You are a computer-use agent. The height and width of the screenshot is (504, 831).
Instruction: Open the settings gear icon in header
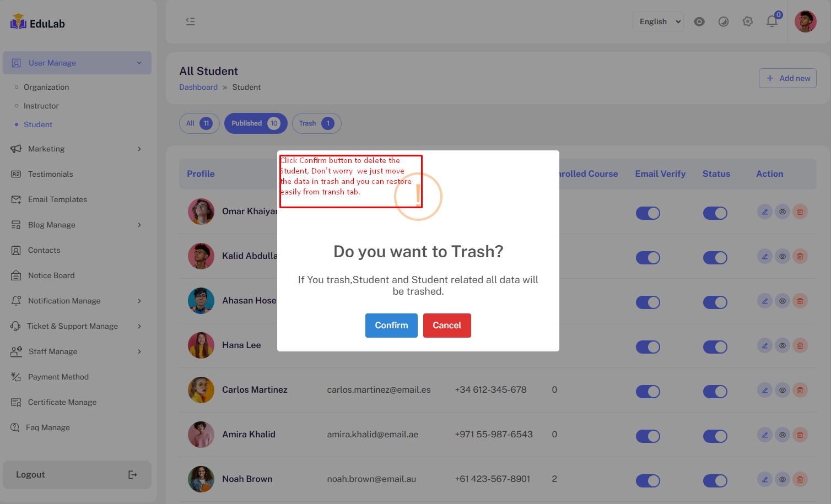click(747, 21)
